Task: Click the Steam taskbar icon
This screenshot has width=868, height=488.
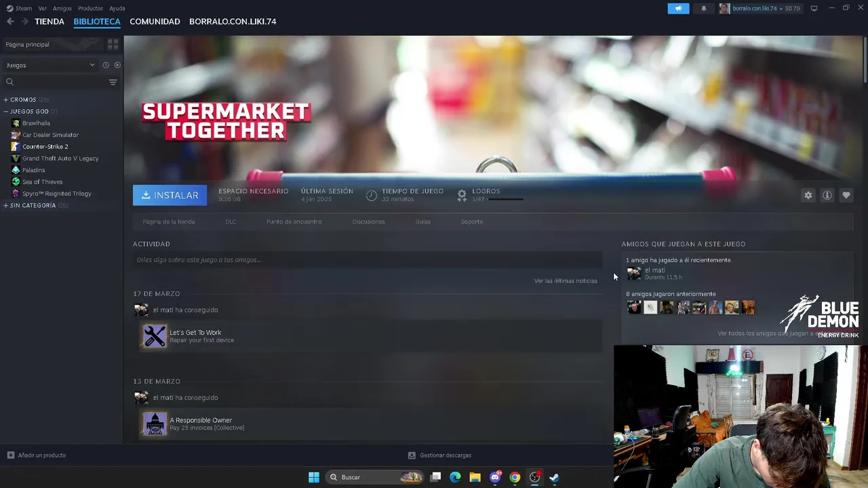Action: [x=554, y=477]
